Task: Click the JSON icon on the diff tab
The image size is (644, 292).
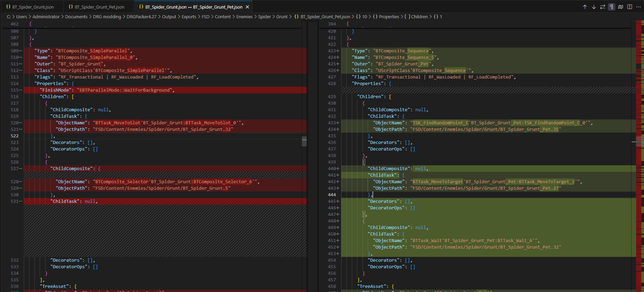Action: click(141, 7)
